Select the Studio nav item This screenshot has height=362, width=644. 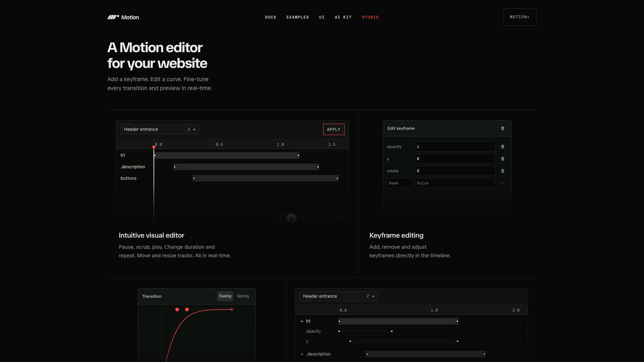[370, 17]
